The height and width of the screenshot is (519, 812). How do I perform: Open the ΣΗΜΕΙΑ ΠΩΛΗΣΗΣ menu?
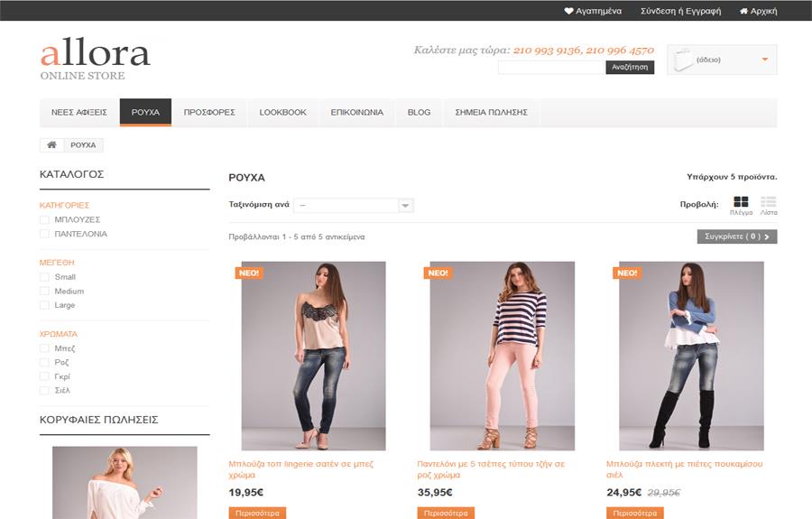click(x=491, y=113)
